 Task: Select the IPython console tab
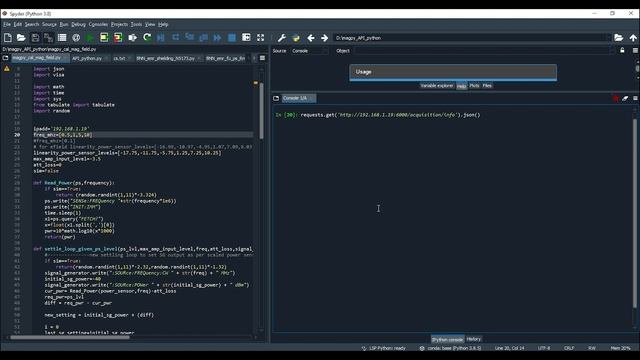(447, 339)
